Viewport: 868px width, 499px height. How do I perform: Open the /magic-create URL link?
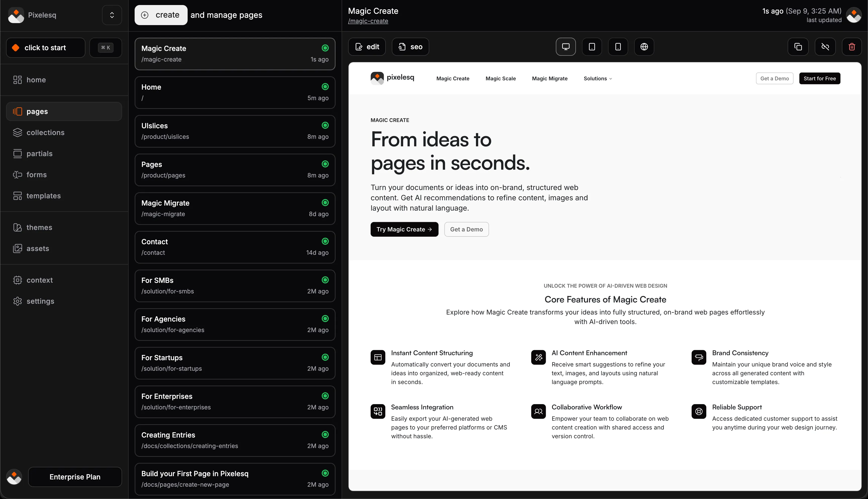(x=368, y=21)
